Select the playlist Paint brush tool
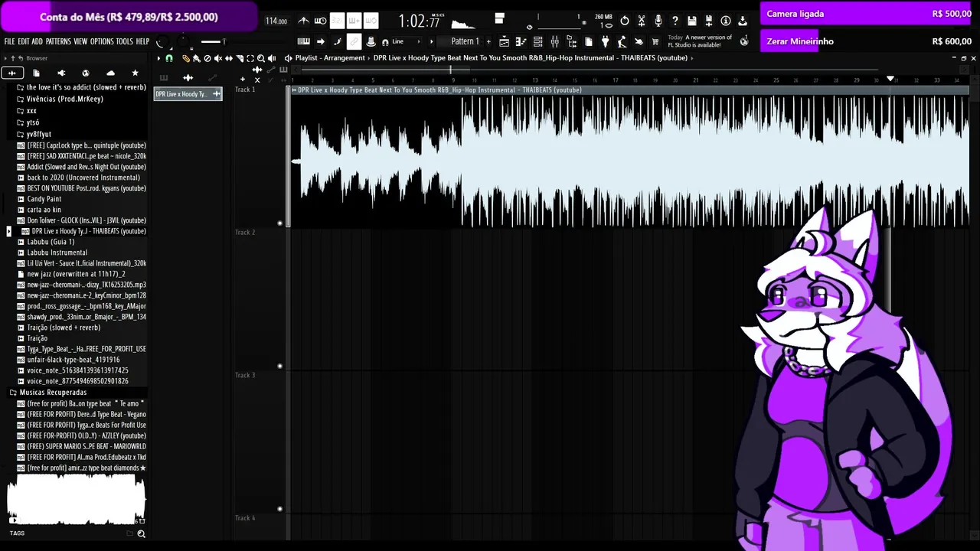The image size is (980, 551). pos(196,58)
